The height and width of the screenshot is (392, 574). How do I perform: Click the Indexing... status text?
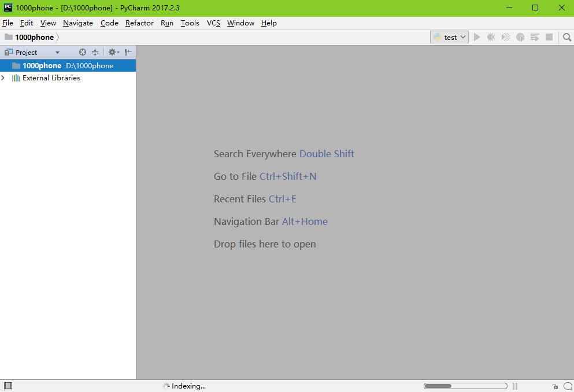coord(188,386)
